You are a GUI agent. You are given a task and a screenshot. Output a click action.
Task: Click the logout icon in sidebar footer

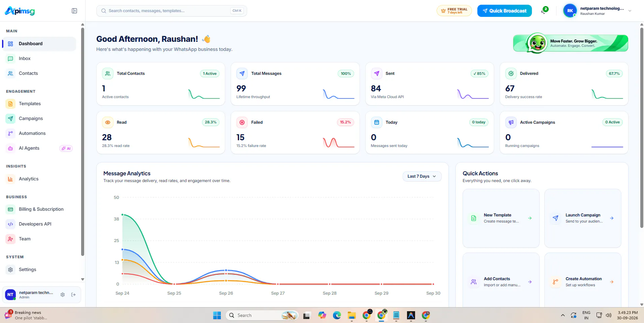[x=73, y=295]
